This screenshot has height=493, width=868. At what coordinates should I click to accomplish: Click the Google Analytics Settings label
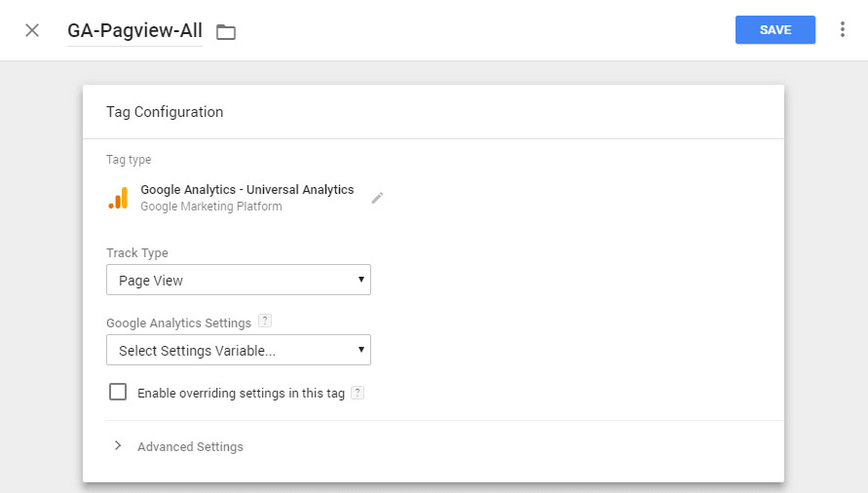pos(179,322)
